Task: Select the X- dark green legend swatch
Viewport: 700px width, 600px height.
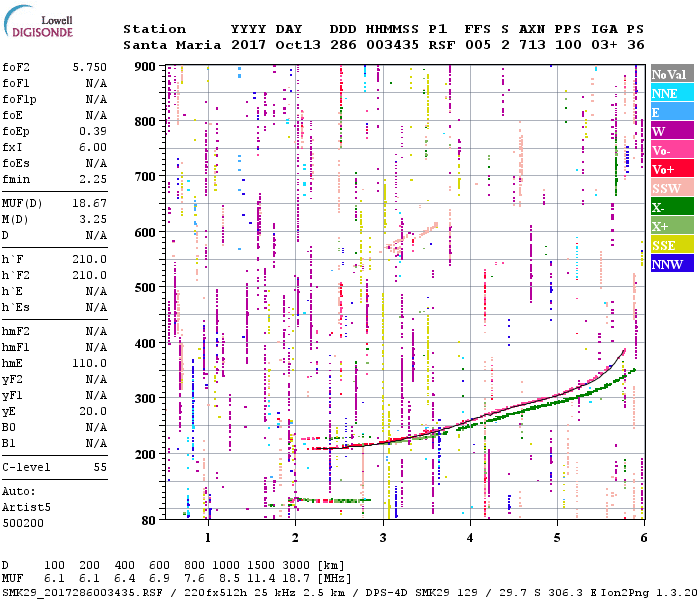Action: (x=672, y=206)
